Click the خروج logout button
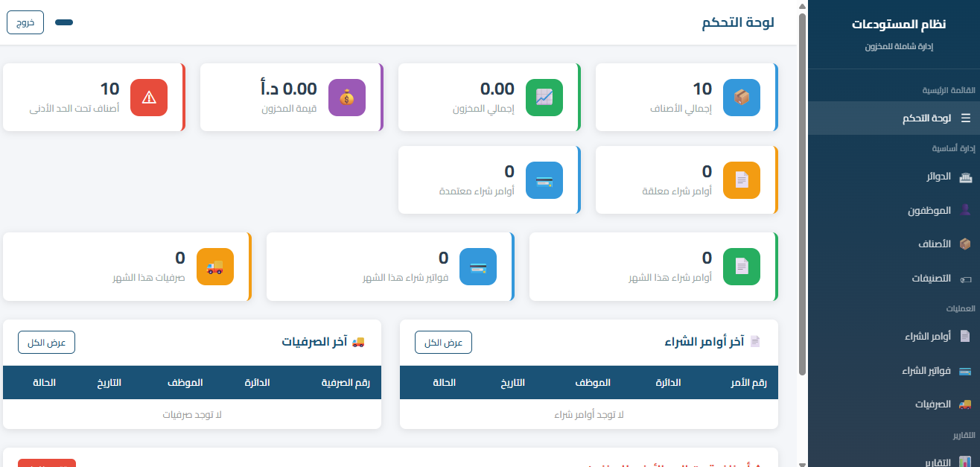 click(x=25, y=22)
